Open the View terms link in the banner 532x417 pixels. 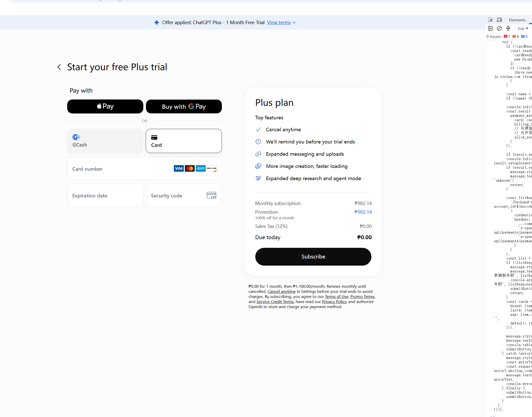[x=279, y=23]
